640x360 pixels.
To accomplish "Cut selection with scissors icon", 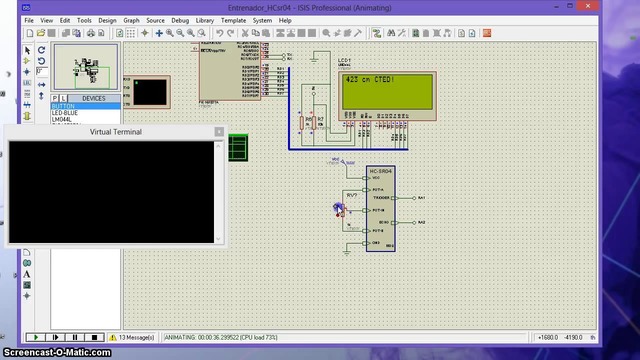I will (x=245, y=33).
